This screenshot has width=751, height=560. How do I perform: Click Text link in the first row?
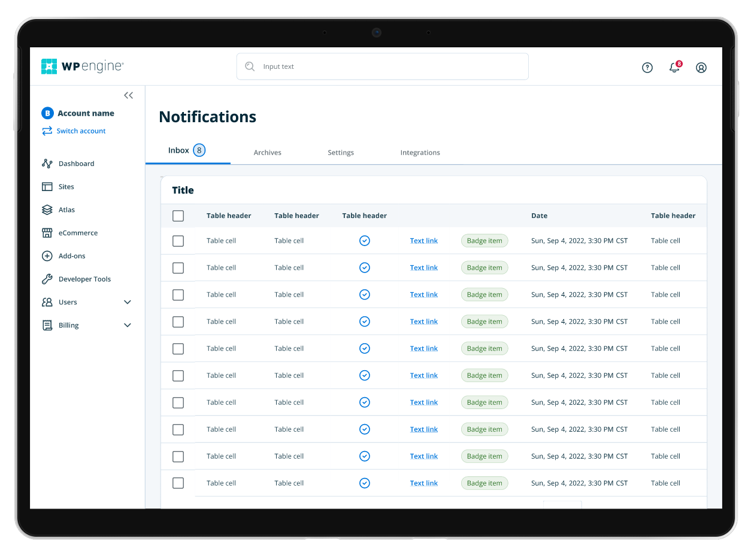(424, 241)
